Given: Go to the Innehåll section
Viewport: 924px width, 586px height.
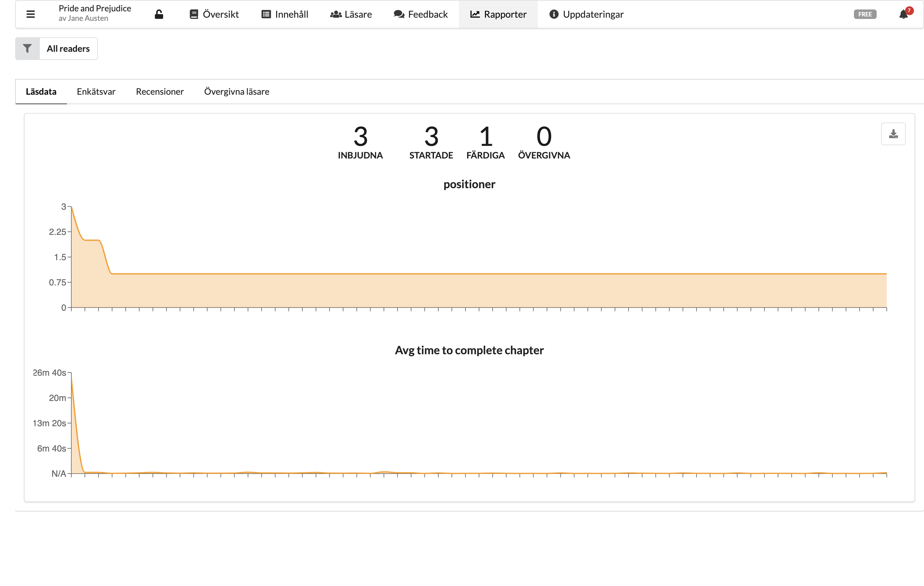Looking at the screenshot, I should pos(285,14).
